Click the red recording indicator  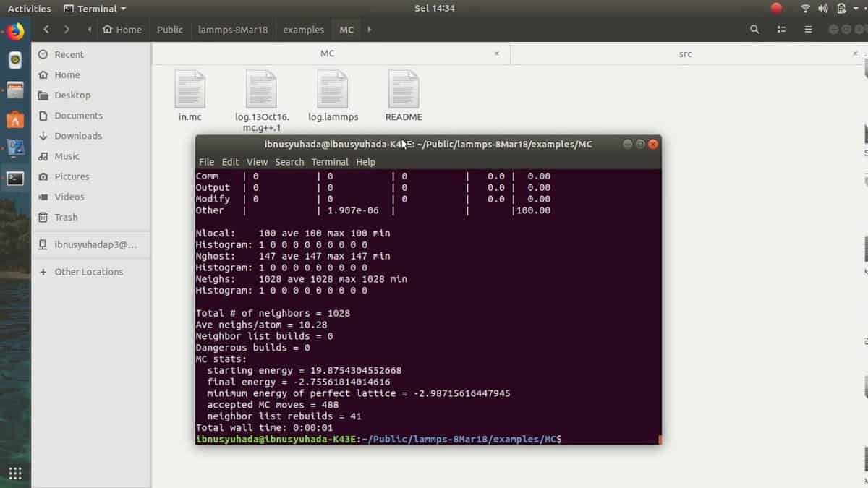pos(776,9)
